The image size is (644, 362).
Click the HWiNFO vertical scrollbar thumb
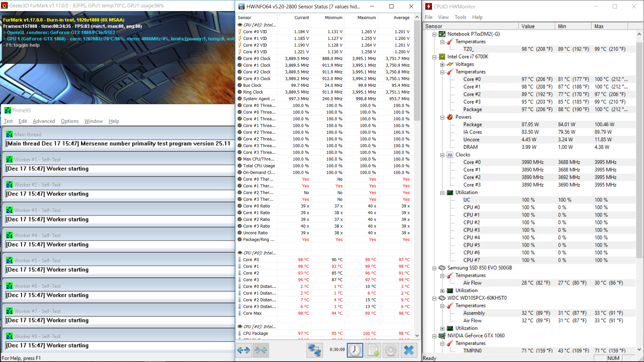click(417, 70)
